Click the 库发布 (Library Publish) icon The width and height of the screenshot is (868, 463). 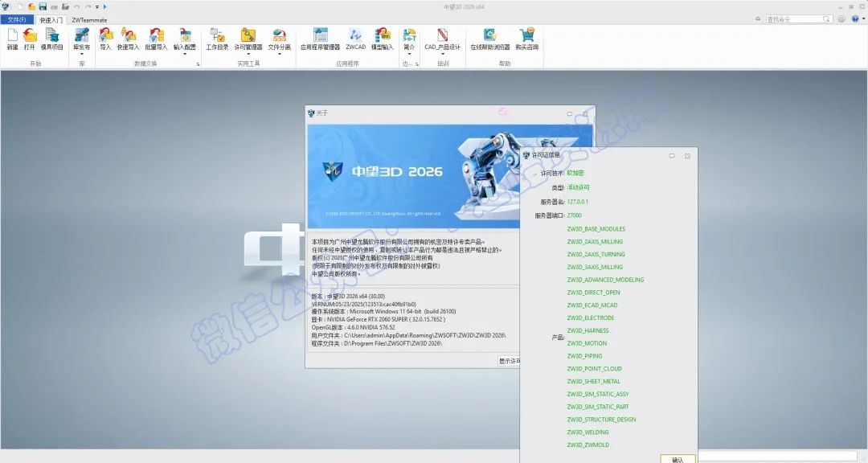[81, 35]
